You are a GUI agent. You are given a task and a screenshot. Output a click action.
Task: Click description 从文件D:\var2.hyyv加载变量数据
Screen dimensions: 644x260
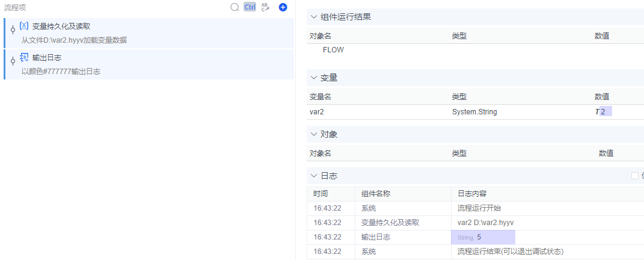pyautogui.click(x=75, y=40)
